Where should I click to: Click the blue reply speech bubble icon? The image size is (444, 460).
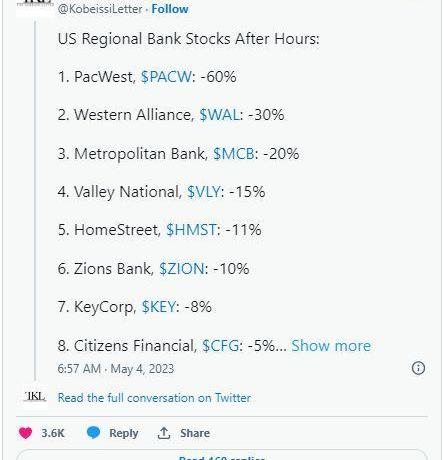coord(93,433)
